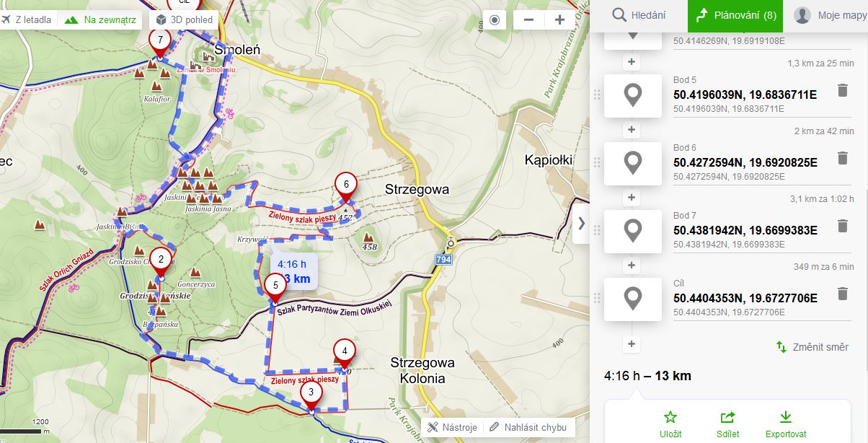The height and width of the screenshot is (443, 868).
Task: Click the Bod 6 coordinates field
Action: [745, 162]
